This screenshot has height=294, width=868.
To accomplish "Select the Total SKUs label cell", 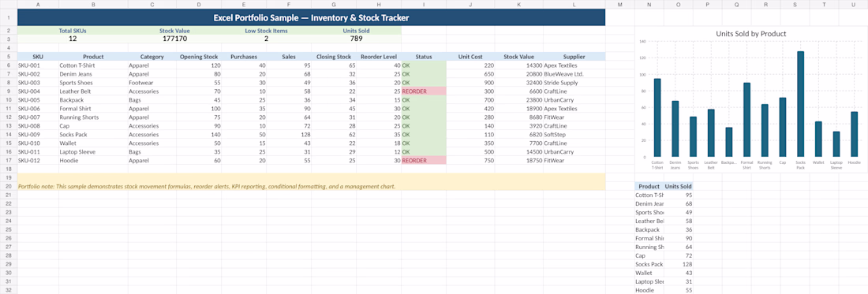I will [73, 31].
